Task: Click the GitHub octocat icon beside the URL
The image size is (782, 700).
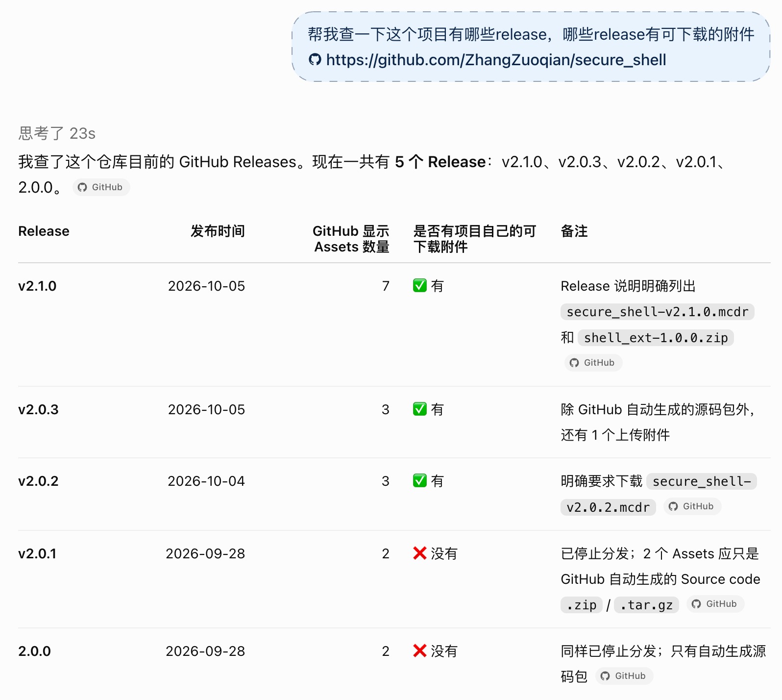Action: (315, 60)
